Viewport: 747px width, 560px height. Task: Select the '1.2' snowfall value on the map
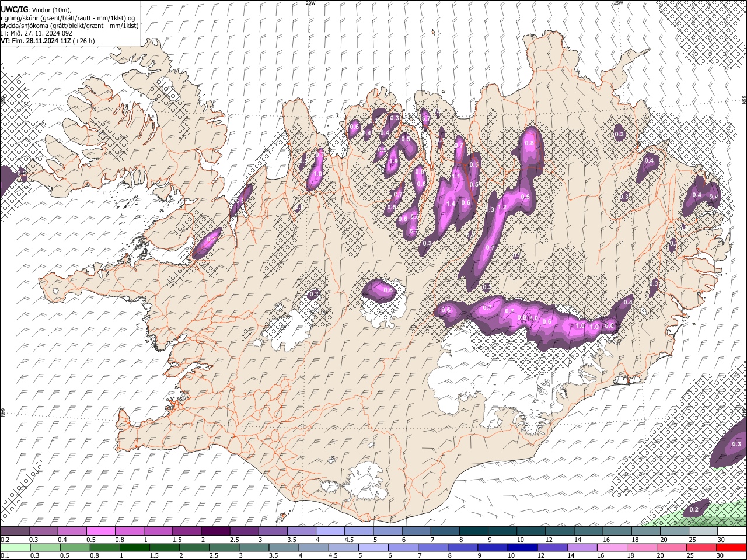[x=501, y=208]
